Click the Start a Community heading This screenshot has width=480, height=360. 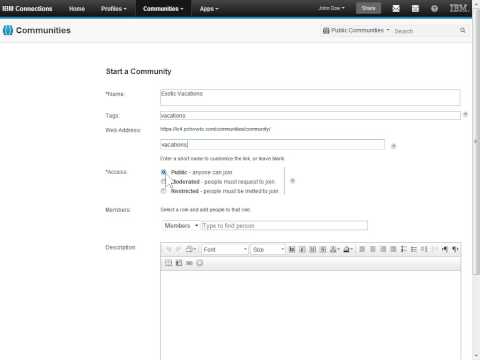[138, 71]
